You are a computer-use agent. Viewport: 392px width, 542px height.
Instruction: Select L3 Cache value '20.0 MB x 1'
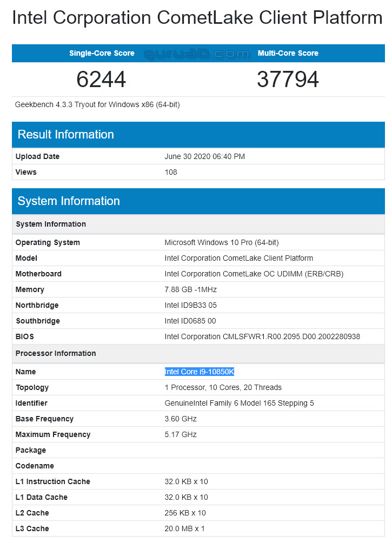185,528
